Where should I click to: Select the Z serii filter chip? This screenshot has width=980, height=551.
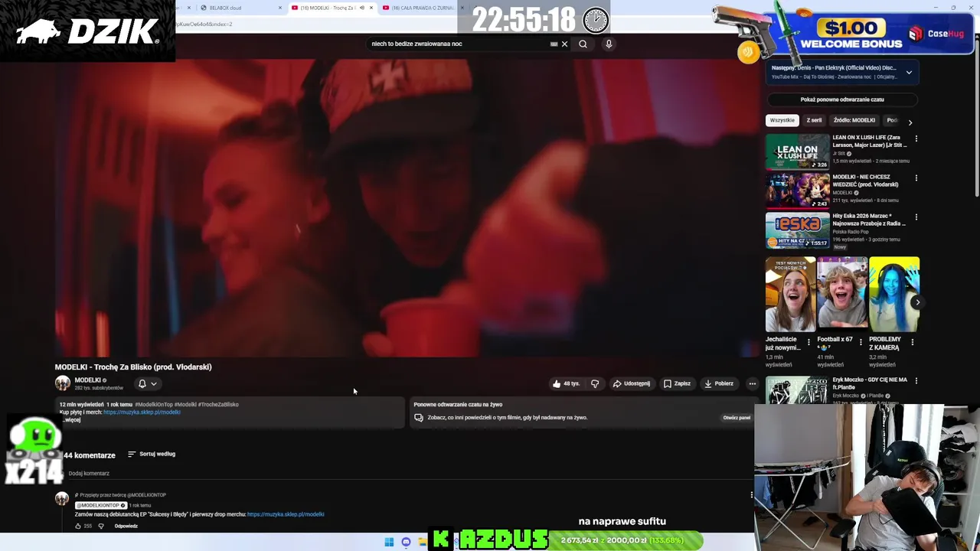[x=814, y=120]
